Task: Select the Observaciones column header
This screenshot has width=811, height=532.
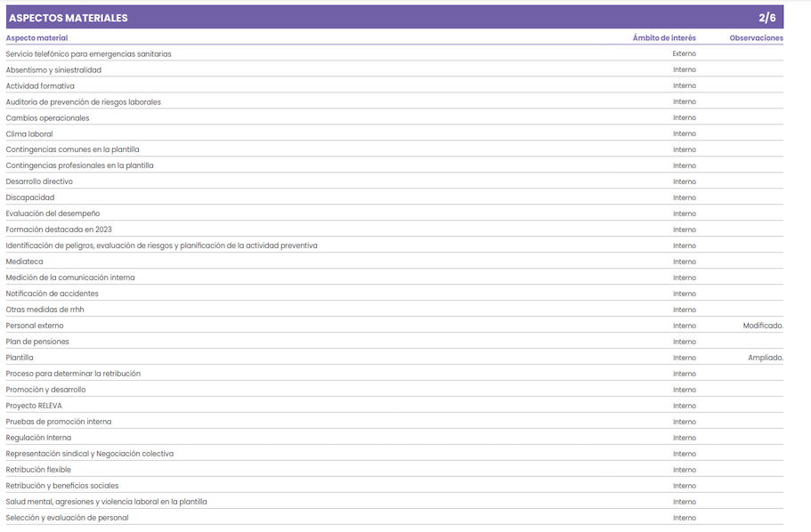Action: (x=756, y=37)
